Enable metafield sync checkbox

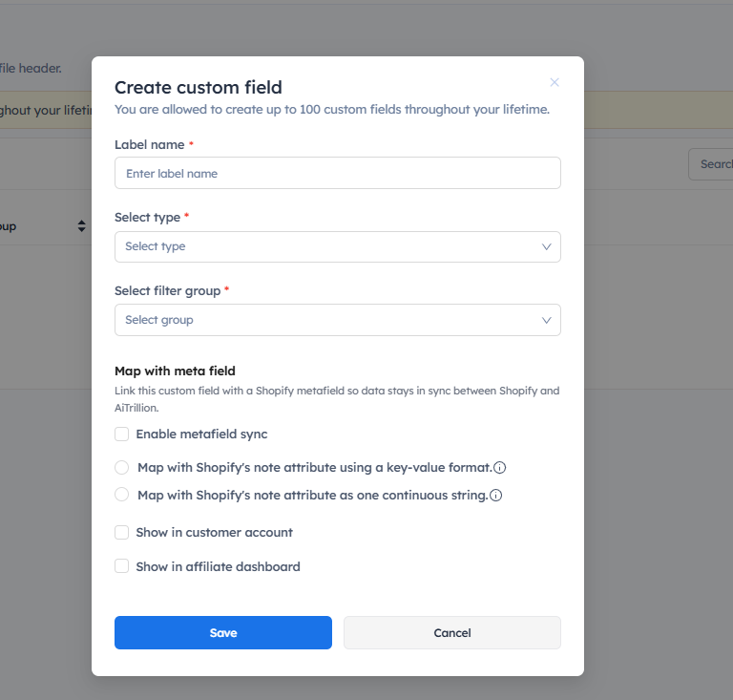tap(122, 435)
